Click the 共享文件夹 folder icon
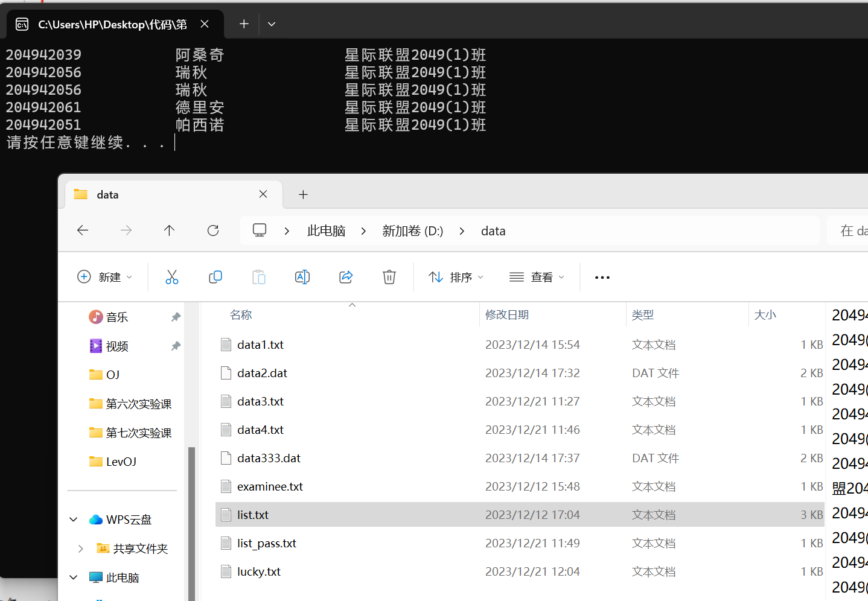 click(x=103, y=549)
